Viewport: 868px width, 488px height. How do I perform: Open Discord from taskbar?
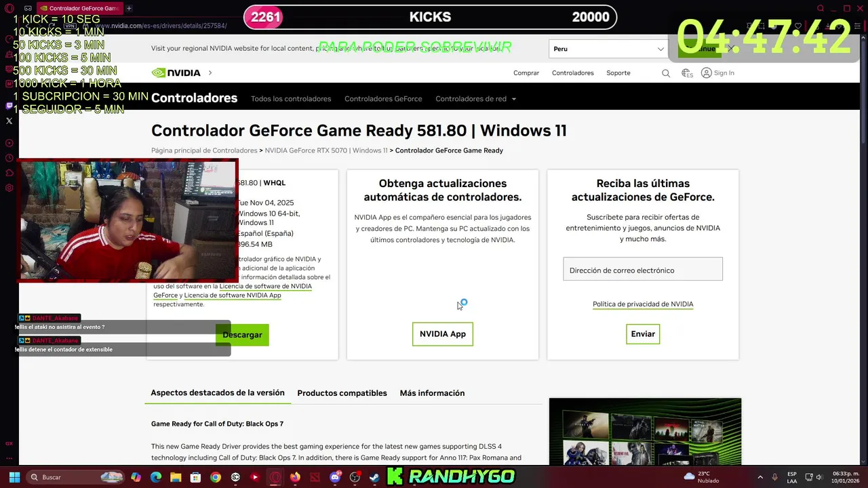click(335, 477)
